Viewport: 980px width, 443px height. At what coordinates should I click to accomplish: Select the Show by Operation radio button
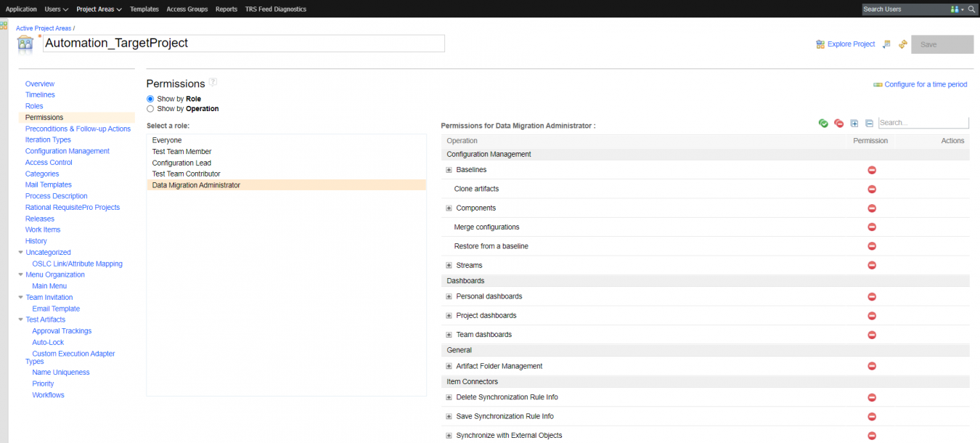point(150,109)
